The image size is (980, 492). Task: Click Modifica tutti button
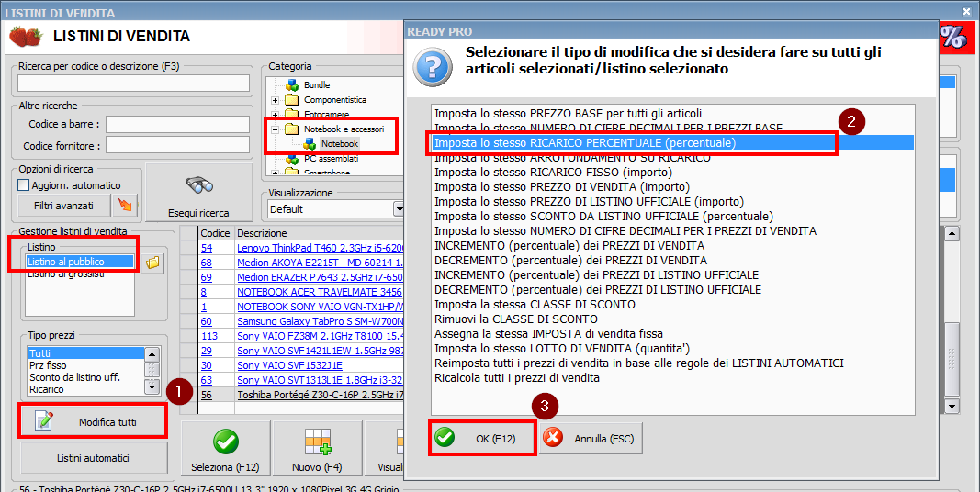pyautogui.click(x=93, y=421)
